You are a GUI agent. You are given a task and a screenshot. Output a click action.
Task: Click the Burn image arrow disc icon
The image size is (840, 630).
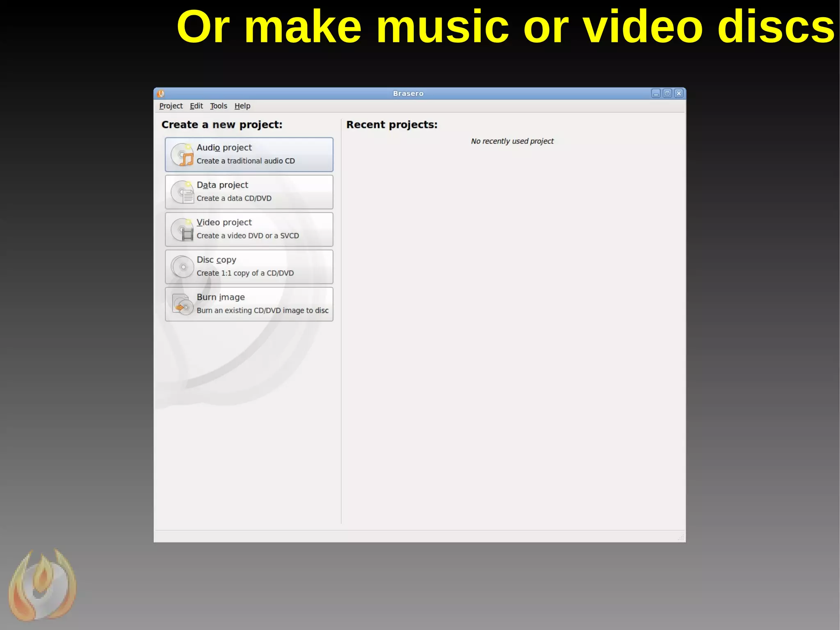[182, 305]
